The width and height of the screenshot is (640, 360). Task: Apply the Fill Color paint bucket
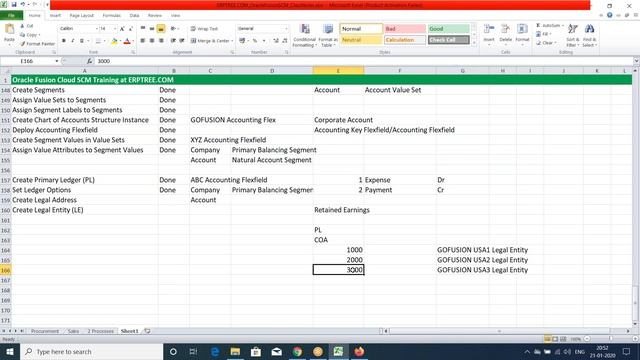click(114, 41)
